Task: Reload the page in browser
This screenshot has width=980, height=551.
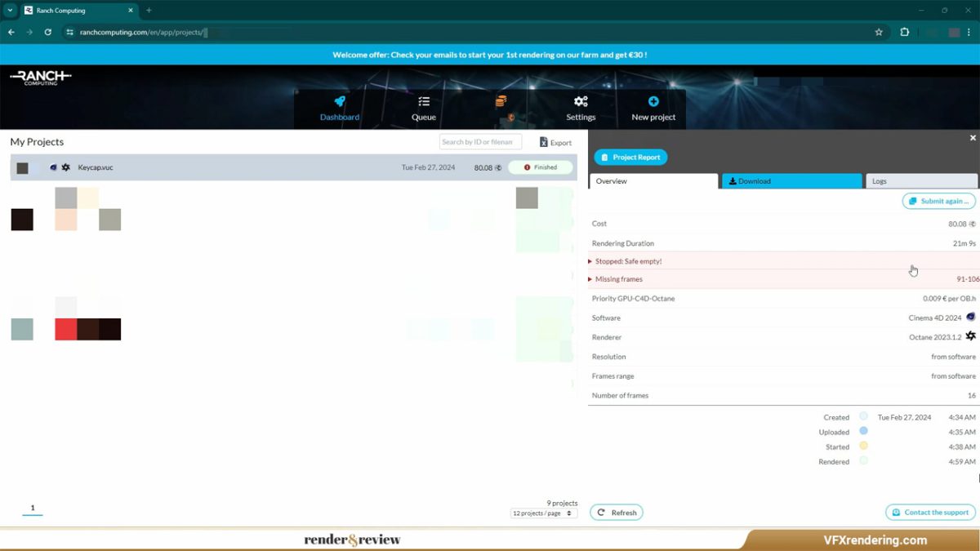Action: 48,33
